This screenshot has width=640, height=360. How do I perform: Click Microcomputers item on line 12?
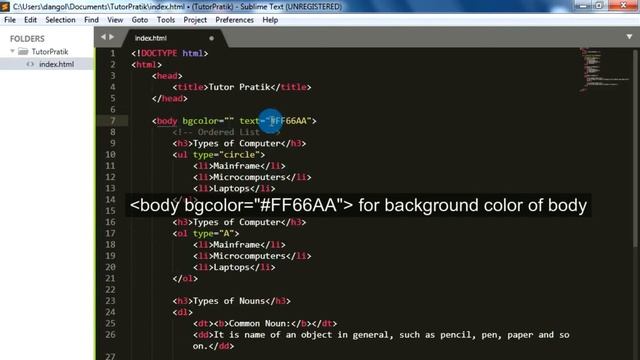click(x=252, y=177)
